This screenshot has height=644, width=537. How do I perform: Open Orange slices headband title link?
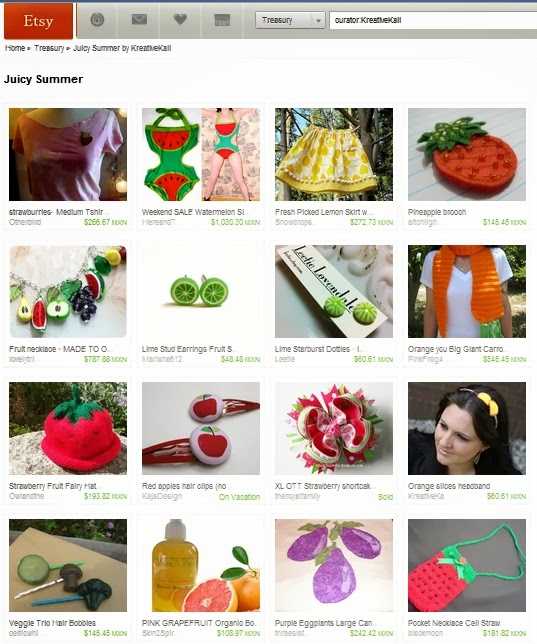[x=449, y=486]
